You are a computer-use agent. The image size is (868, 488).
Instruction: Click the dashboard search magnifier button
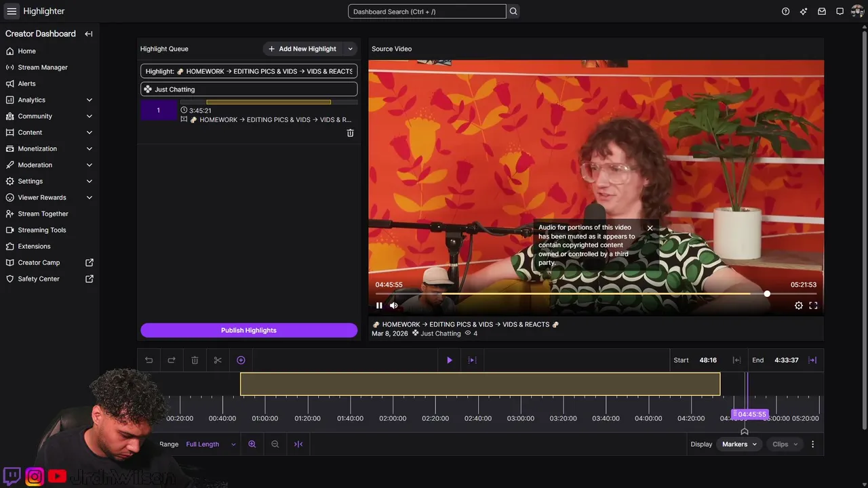(x=513, y=12)
